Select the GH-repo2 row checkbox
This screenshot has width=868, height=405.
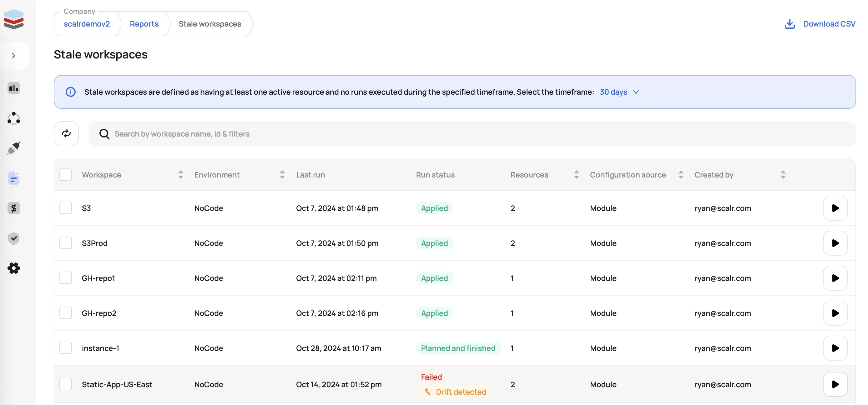point(66,313)
